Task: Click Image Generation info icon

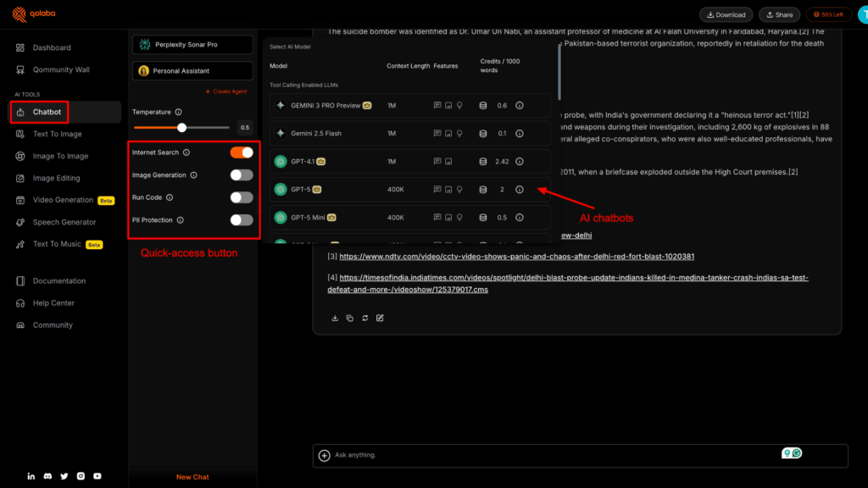Action: tap(194, 175)
